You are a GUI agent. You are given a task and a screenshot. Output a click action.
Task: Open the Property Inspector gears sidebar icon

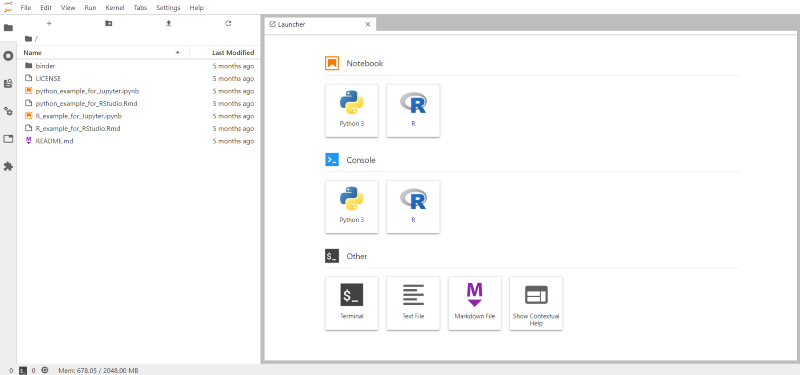[8, 111]
